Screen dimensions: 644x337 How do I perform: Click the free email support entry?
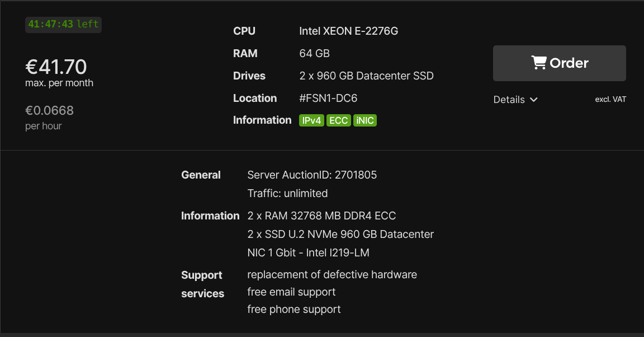click(x=291, y=292)
